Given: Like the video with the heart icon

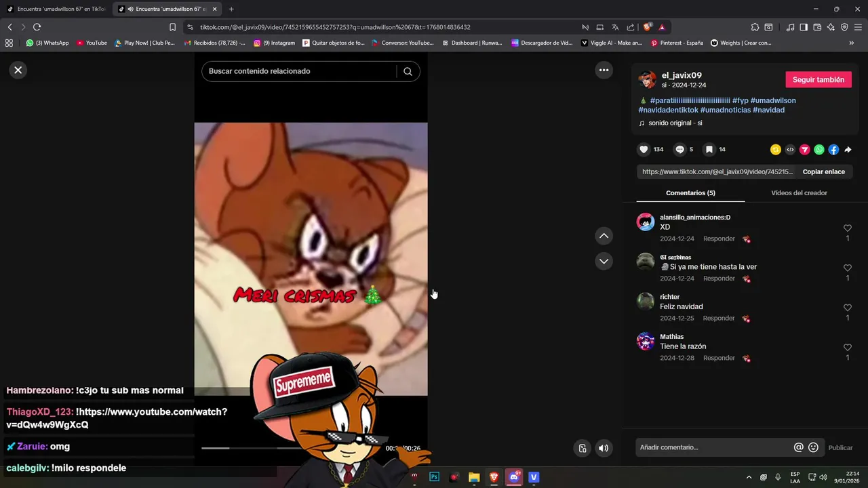Looking at the screenshot, I should 644,149.
